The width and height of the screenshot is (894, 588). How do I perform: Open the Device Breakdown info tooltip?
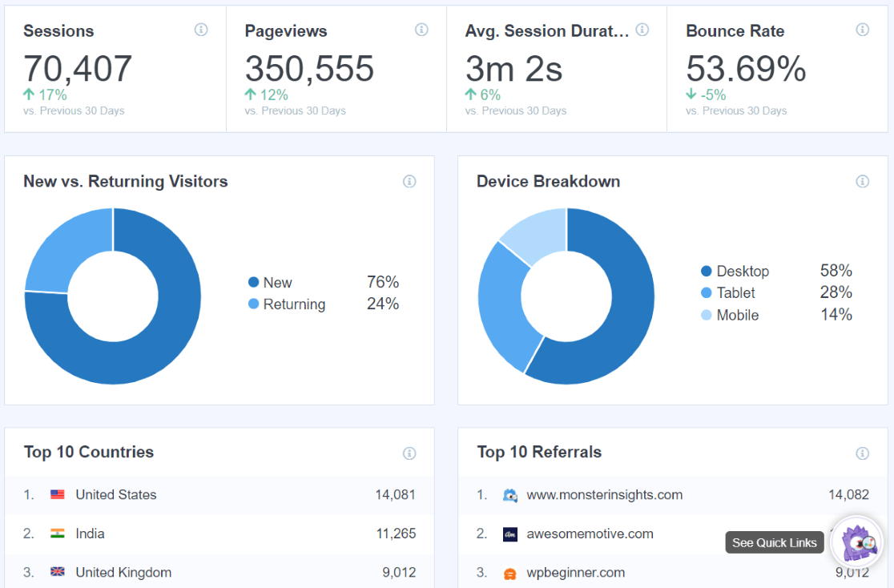863,181
